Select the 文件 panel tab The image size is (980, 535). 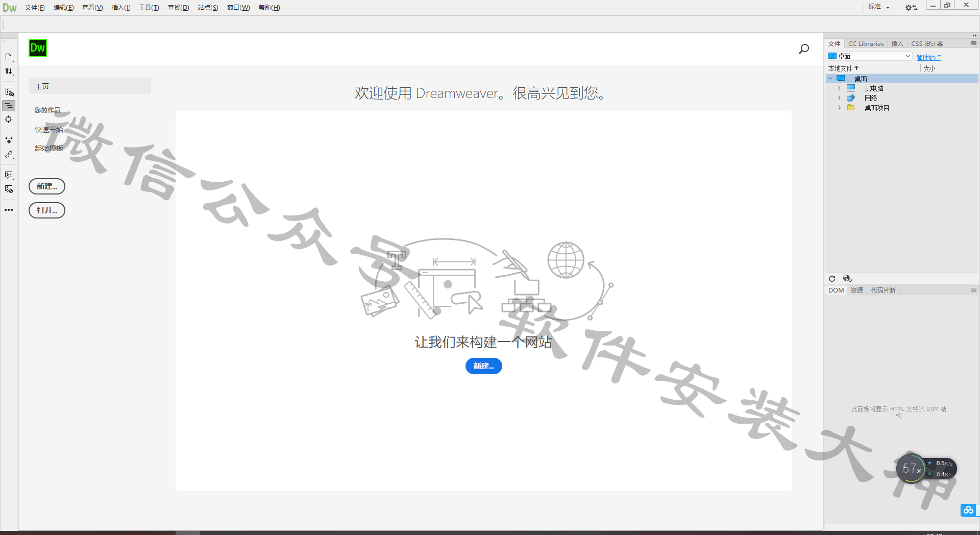click(834, 43)
